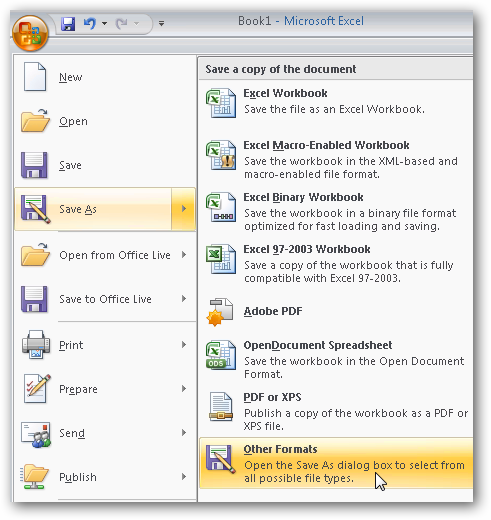
Task: Select the Prepare menu label
Action: tap(78, 389)
